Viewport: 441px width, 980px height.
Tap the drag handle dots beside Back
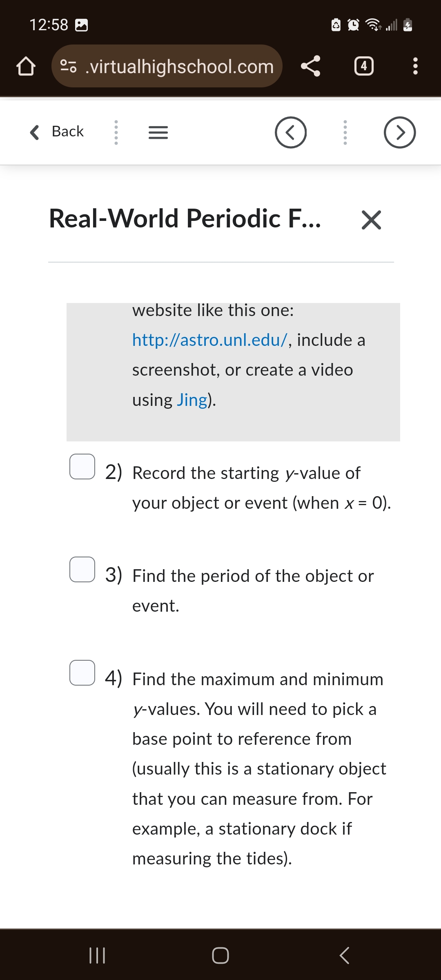tap(116, 132)
